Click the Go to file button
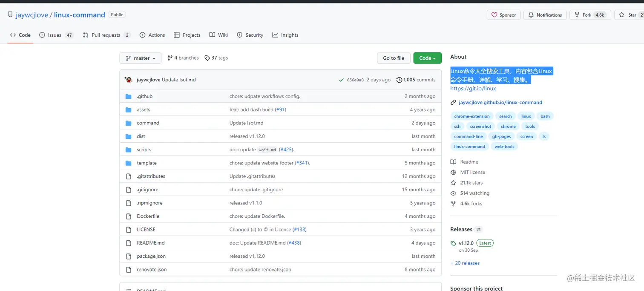Viewport: 644px width, 291px height. point(394,58)
